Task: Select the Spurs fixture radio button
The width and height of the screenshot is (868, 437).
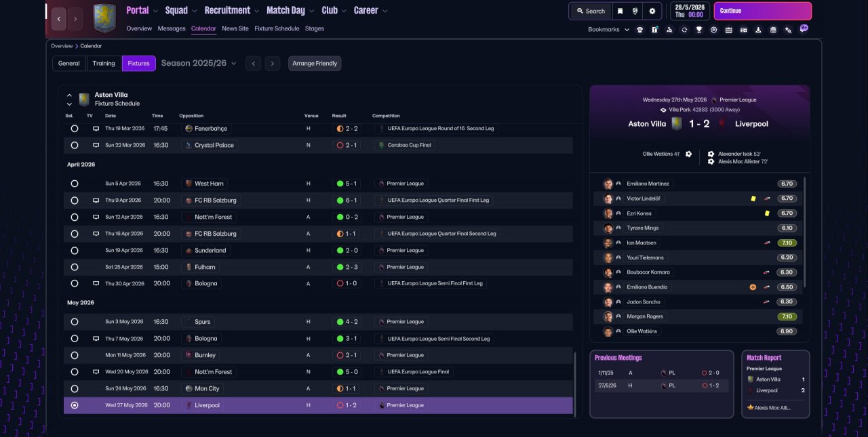Action: pyautogui.click(x=75, y=322)
